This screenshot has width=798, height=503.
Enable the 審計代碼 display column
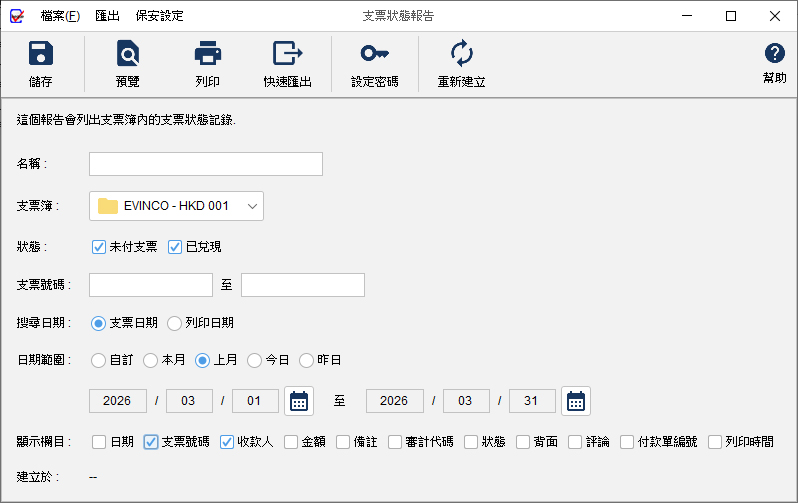point(394,442)
